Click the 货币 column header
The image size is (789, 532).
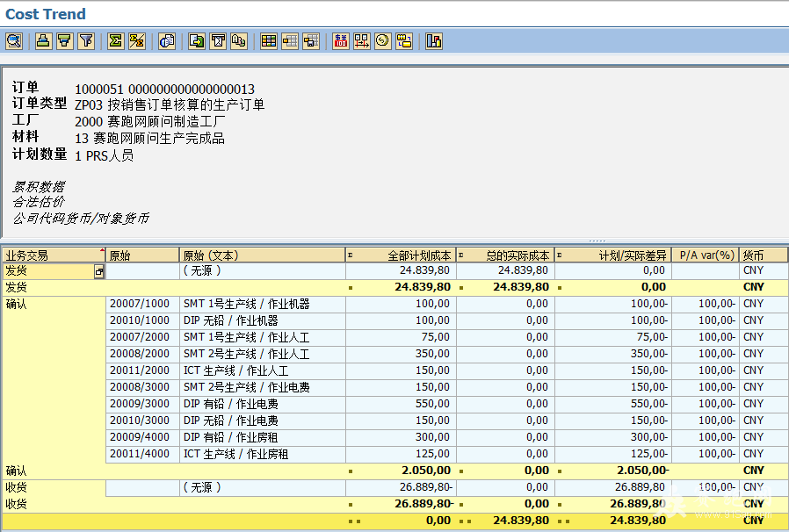coord(764,255)
